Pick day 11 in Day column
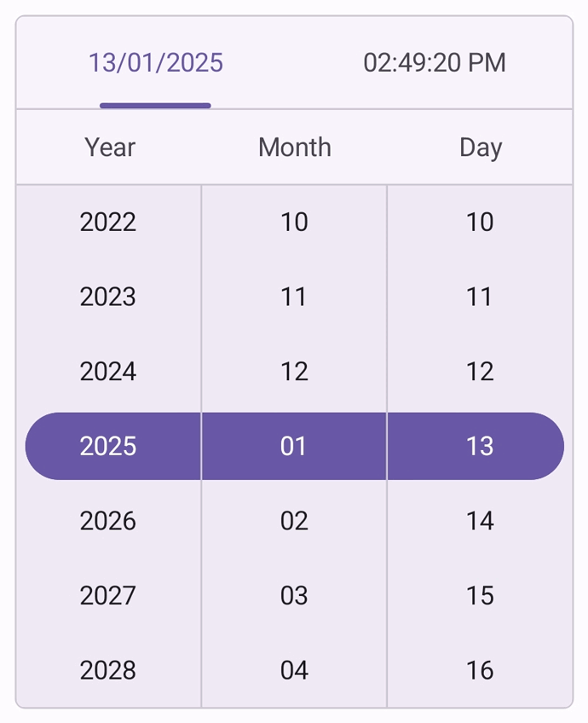 [x=480, y=297]
